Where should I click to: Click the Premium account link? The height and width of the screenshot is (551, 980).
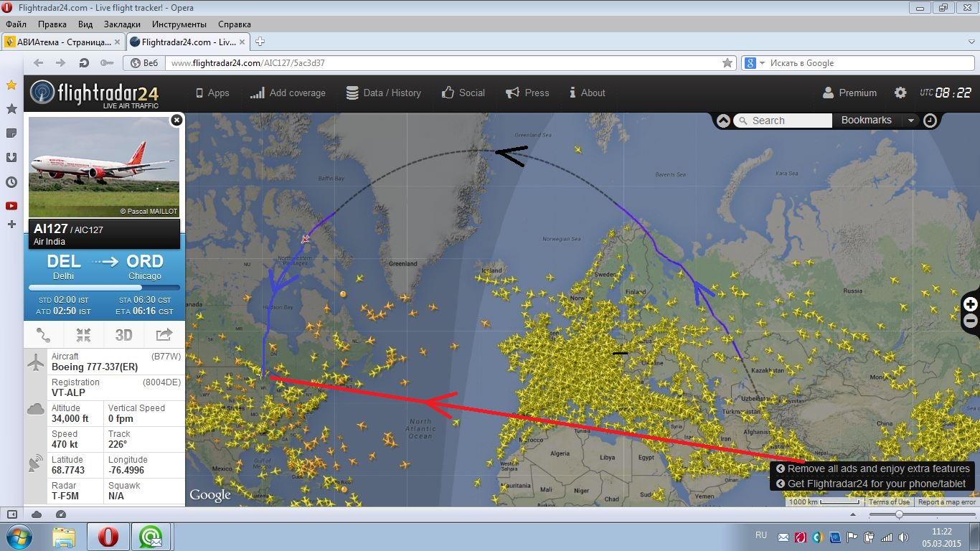click(849, 93)
